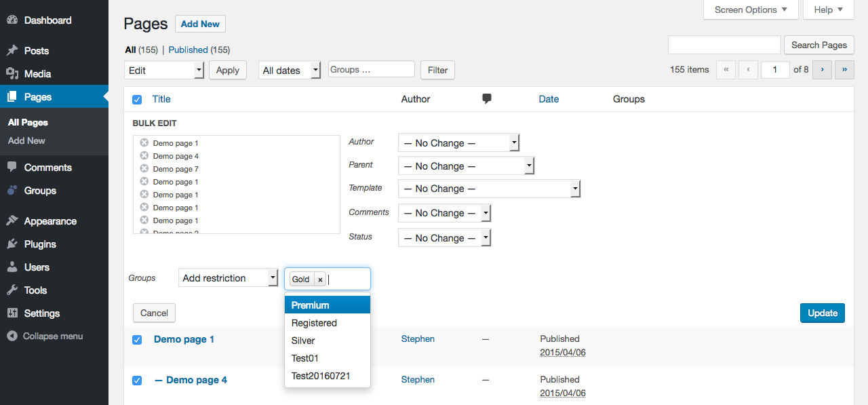This screenshot has width=868, height=405.
Task: Click the blue Update button
Action: [823, 313]
